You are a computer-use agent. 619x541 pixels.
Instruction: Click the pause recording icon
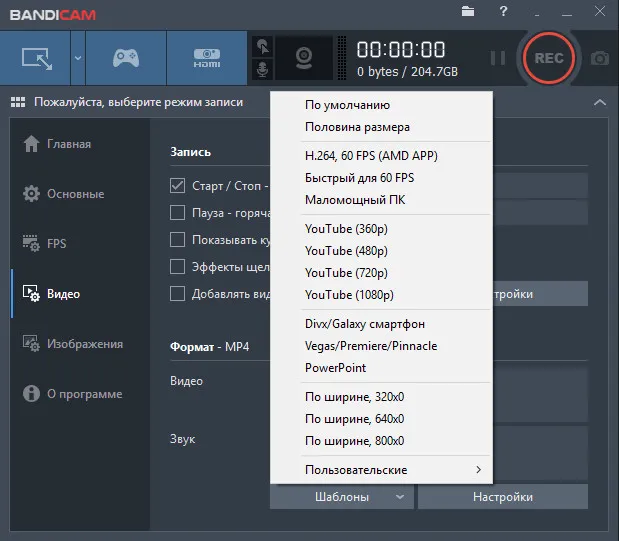pos(497,58)
